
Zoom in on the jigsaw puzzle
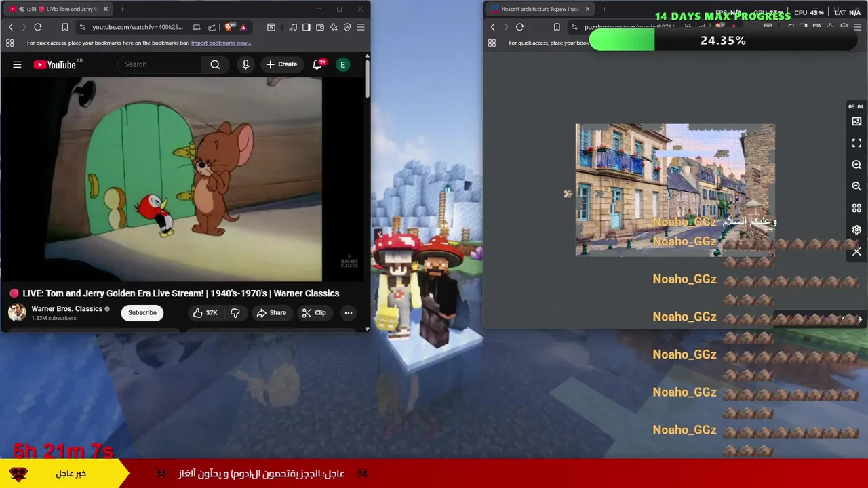tap(856, 165)
